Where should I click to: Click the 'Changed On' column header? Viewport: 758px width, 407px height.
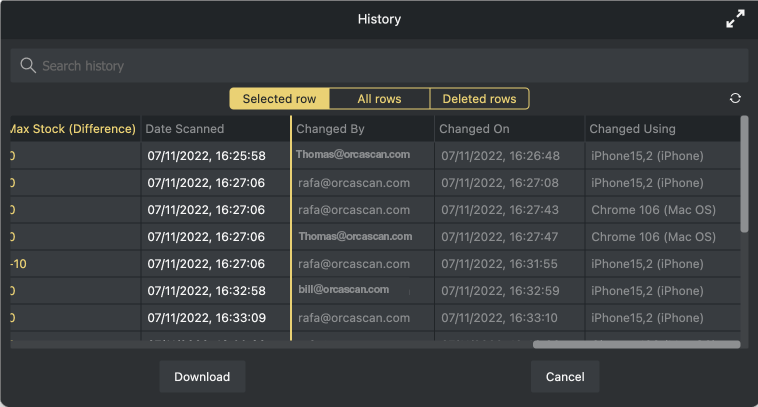coord(474,129)
